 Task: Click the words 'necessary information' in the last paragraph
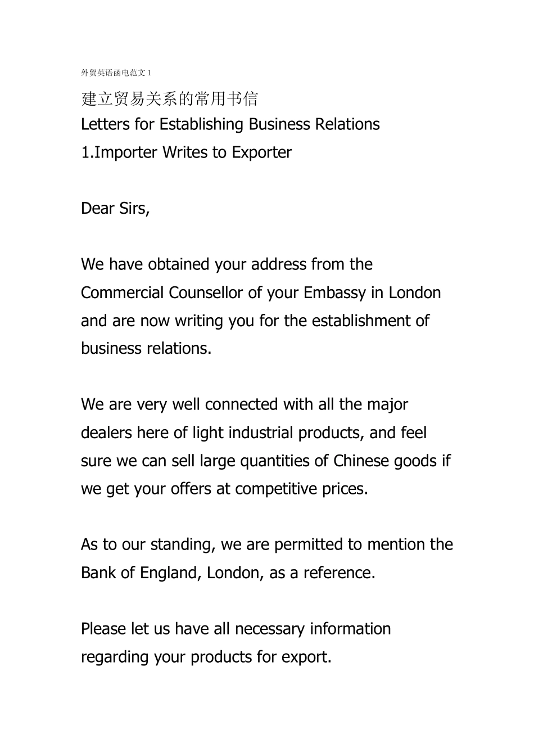pyautogui.click(x=313, y=628)
